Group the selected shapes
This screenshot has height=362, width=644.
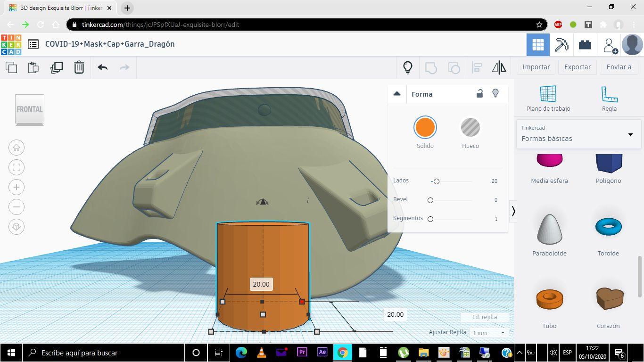click(x=431, y=67)
